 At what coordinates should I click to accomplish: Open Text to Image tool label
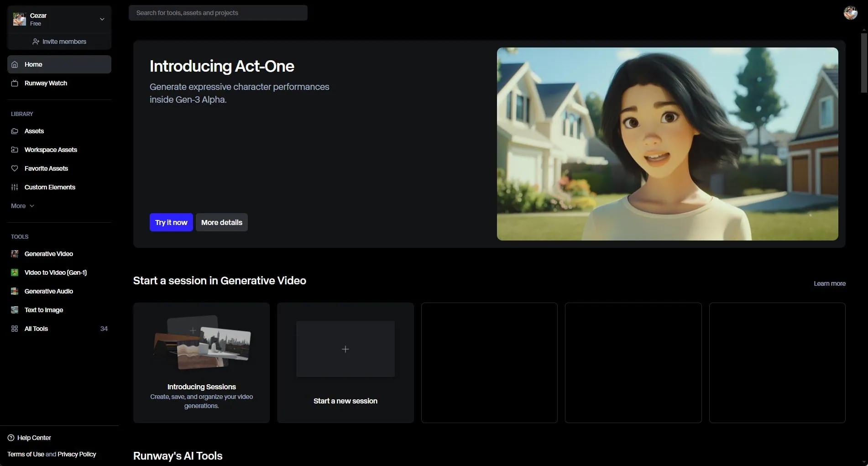44,310
